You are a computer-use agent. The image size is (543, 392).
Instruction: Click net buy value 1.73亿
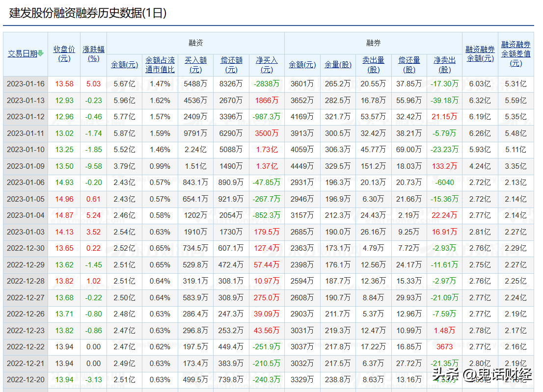pyautogui.click(x=267, y=150)
